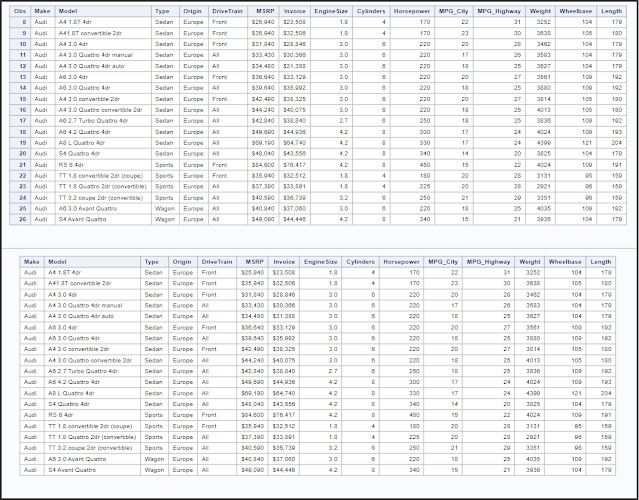Select 'A4 3.0 Quattro 4dr manual' in table without Obs
This screenshot has height=500, width=639.
tap(85, 305)
